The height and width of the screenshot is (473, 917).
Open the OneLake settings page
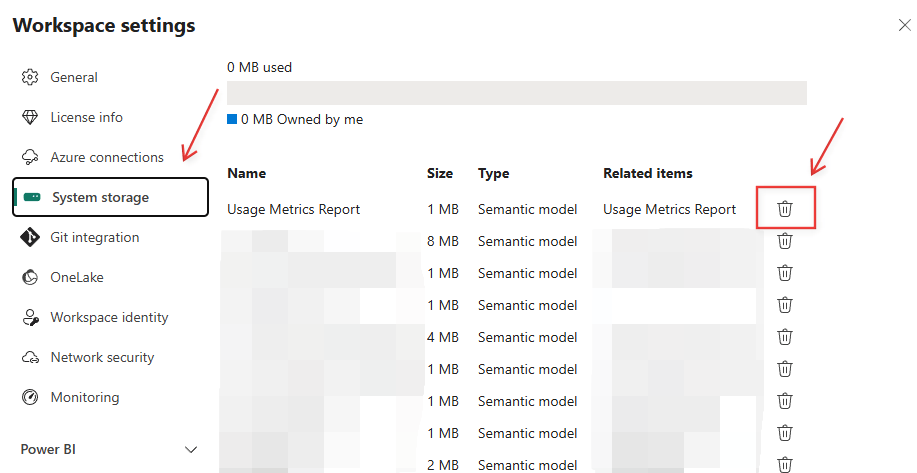(77, 277)
